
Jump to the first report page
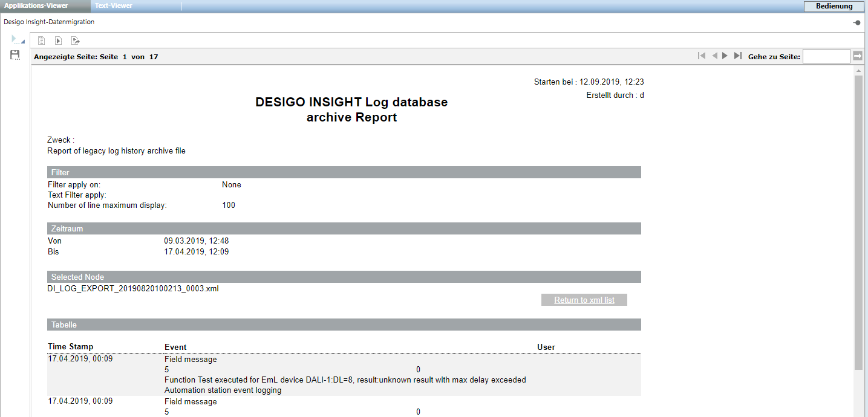pyautogui.click(x=702, y=56)
